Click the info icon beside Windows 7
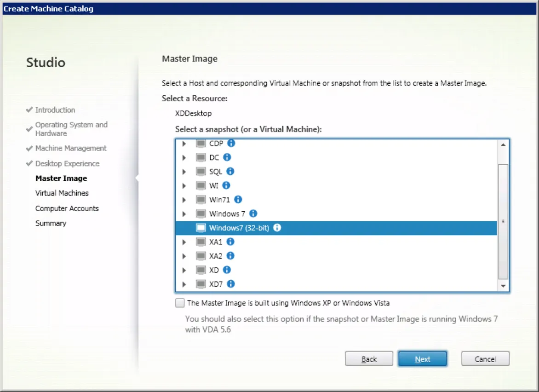The image size is (539, 392). pyautogui.click(x=253, y=213)
